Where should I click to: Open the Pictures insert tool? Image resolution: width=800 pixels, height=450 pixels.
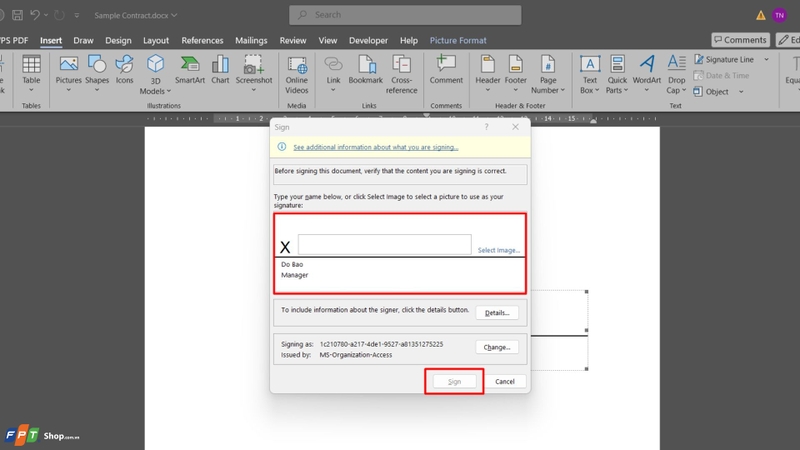(x=68, y=73)
